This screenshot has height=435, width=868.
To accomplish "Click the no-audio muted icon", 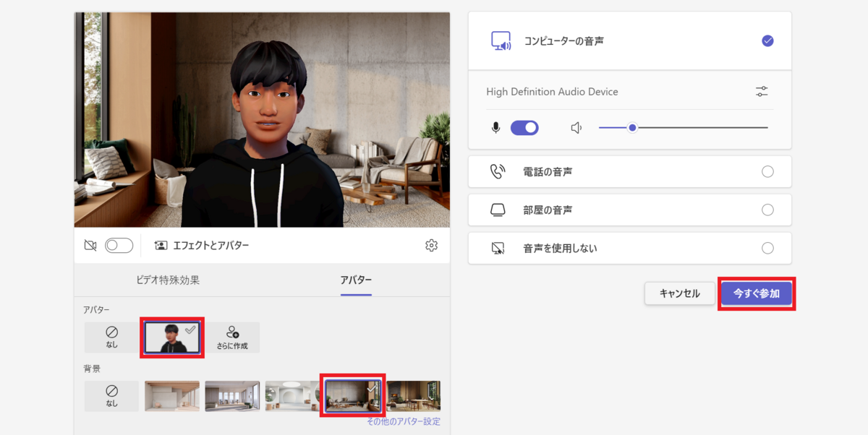I will coord(498,248).
